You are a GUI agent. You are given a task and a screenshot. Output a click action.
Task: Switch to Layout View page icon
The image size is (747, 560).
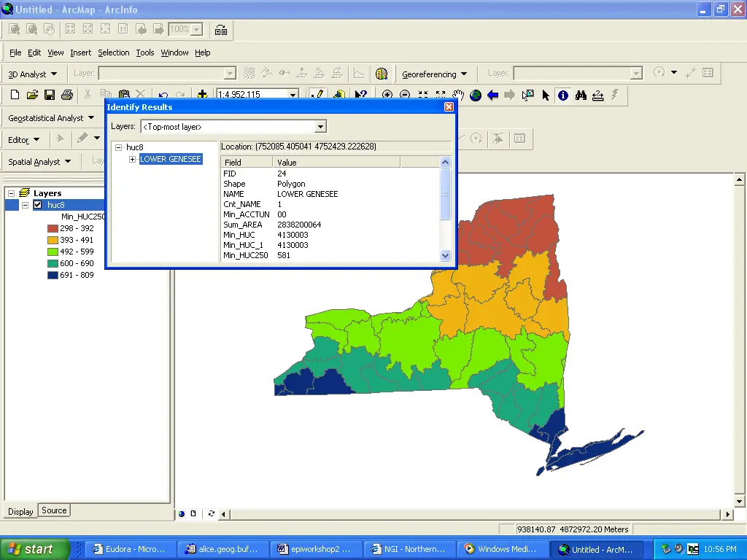tap(193, 514)
